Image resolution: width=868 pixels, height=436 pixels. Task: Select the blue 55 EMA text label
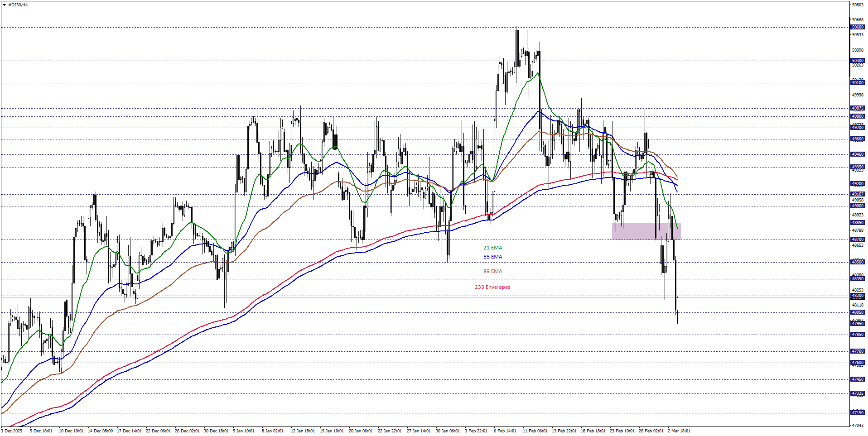pyautogui.click(x=492, y=257)
